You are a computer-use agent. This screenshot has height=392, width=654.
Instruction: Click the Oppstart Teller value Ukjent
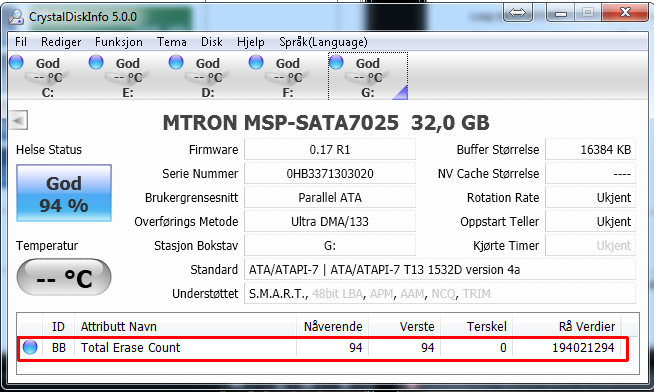tap(591, 221)
